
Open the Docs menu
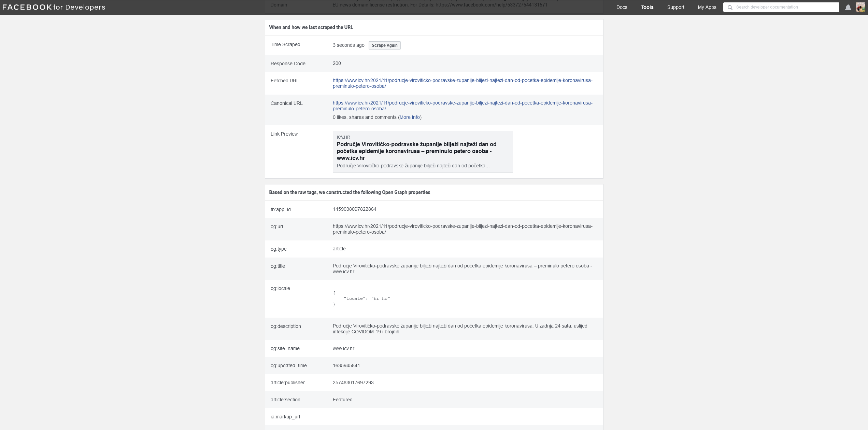click(622, 7)
